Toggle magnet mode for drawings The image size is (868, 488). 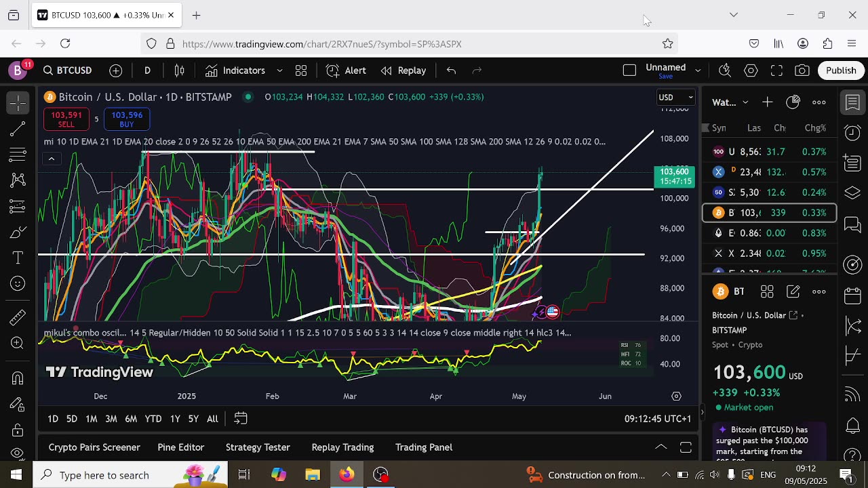(x=18, y=378)
